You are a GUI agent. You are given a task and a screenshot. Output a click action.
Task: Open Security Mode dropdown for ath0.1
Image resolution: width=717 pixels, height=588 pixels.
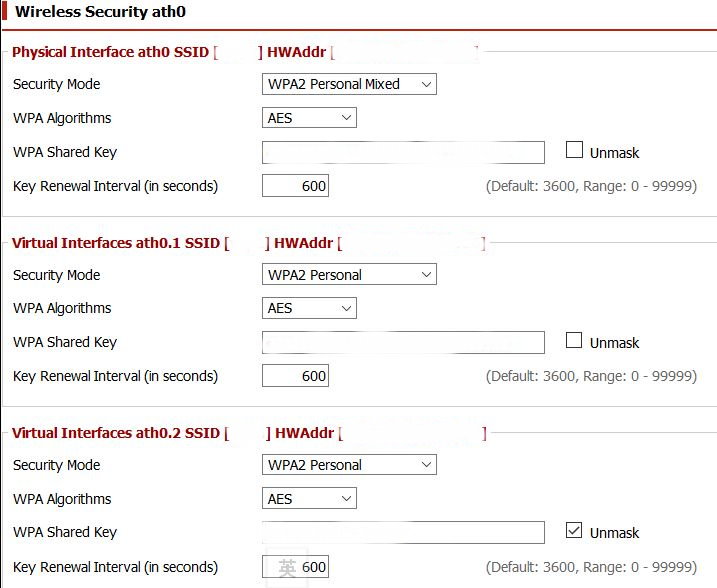(349, 274)
